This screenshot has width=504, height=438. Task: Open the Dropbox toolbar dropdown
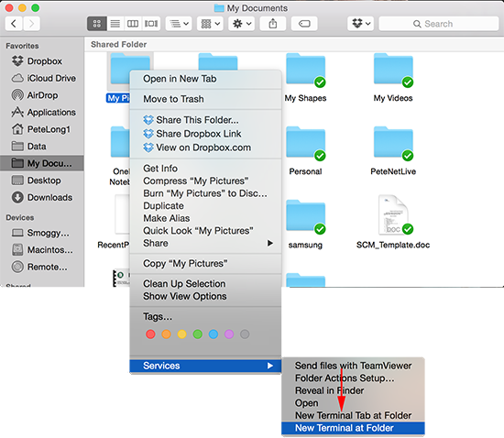[x=361, y=24]
